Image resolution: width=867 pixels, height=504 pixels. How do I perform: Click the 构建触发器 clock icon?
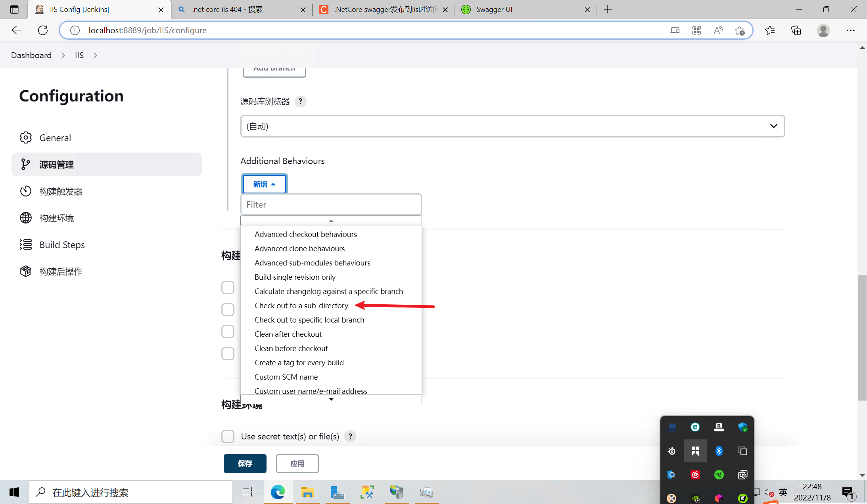pyautogui.click(x=26, y=191)
